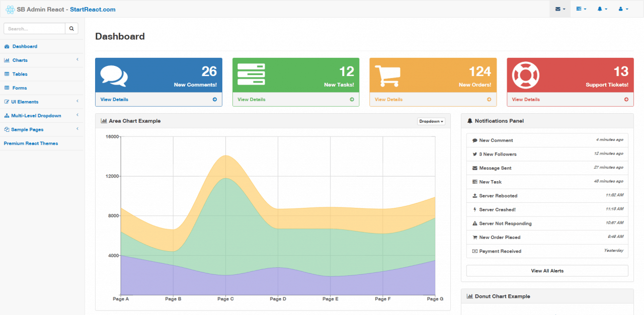
Task: Click the 26 count on comments card
Action: pyautogui.click(x=209, y=71)
